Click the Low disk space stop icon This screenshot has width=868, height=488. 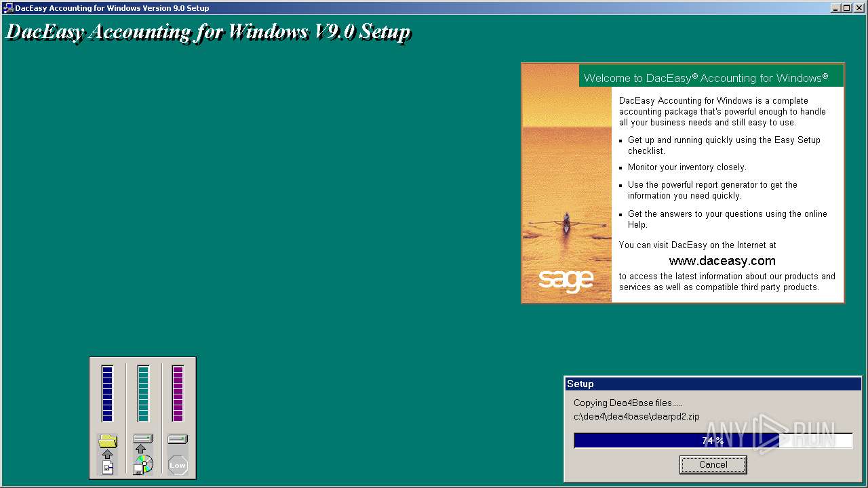[178, 465]
